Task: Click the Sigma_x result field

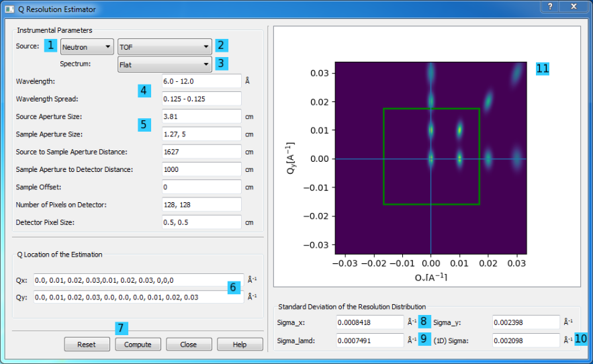Action: coord(371,323)
